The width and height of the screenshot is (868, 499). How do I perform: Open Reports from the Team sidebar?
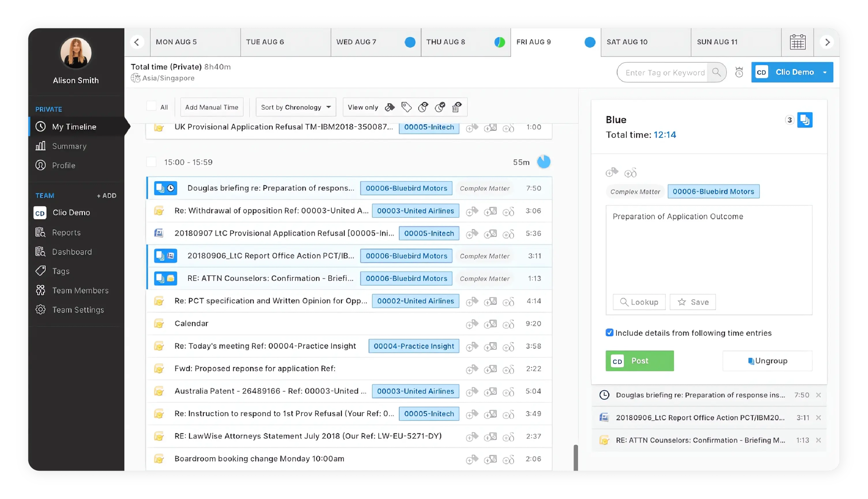(x=67, y=233)
